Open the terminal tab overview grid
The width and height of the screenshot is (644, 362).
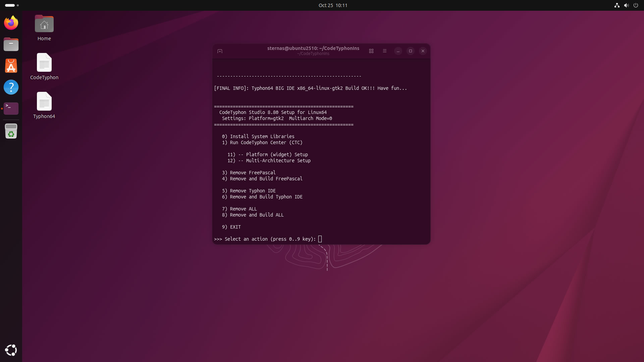click(x=371, y=51)
